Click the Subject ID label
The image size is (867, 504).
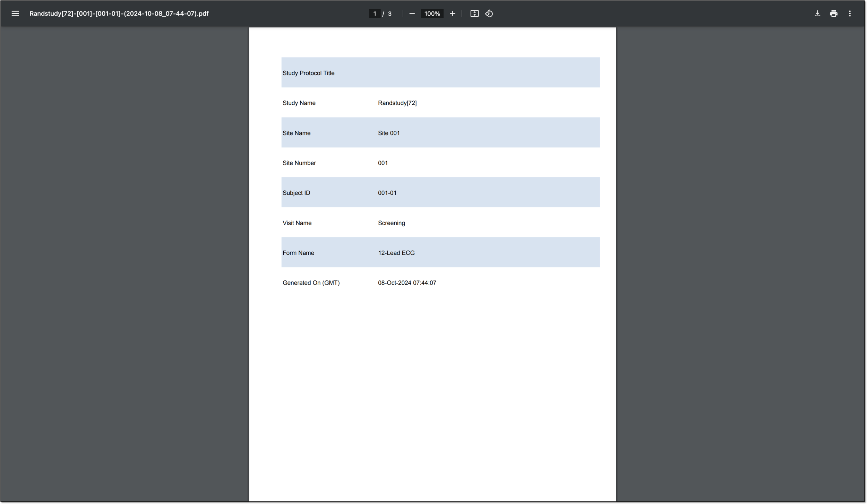[296, 193]
